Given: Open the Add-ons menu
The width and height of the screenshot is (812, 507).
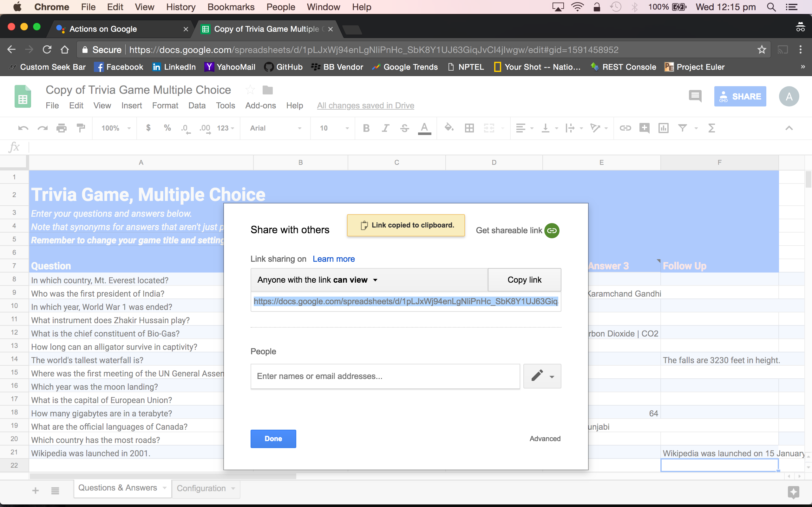Looking at the screenshot, I should pos(260,106).
